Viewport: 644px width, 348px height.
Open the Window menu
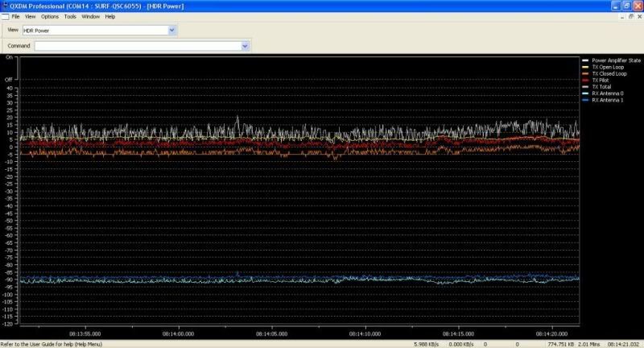pyautogui.click(x=90, y=17)
